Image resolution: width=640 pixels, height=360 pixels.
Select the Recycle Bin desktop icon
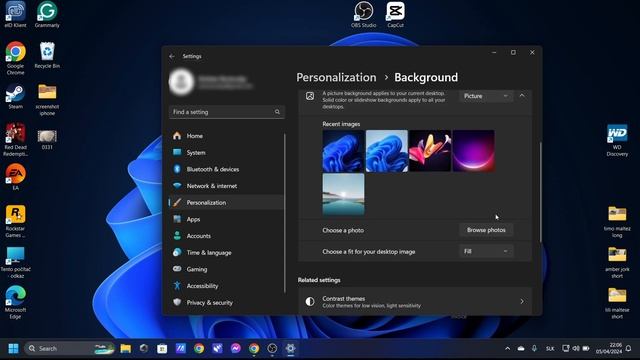[47, 55]
